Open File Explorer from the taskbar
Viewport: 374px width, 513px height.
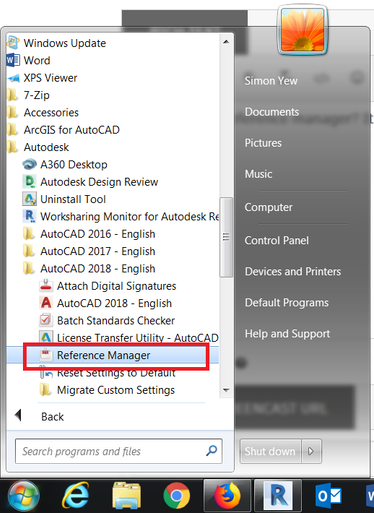point(127,496)
